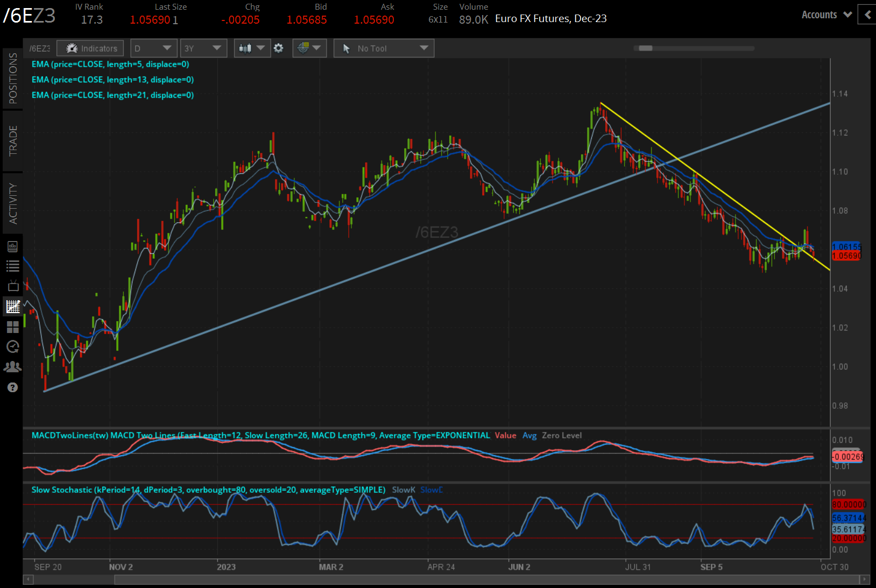Open the Accounts menu
Viewport: 876px width, 588px height.
[826, 15]
